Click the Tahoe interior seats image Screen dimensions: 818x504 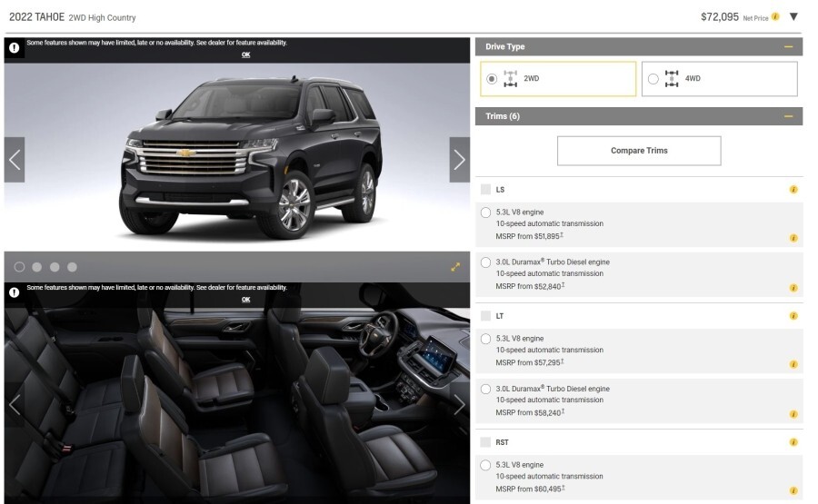tap(237, 405)
